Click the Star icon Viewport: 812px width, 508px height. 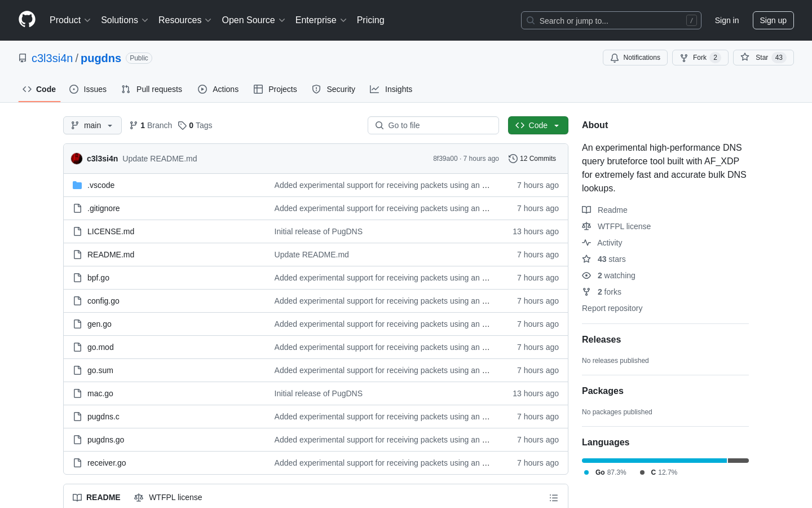(745, 57)
